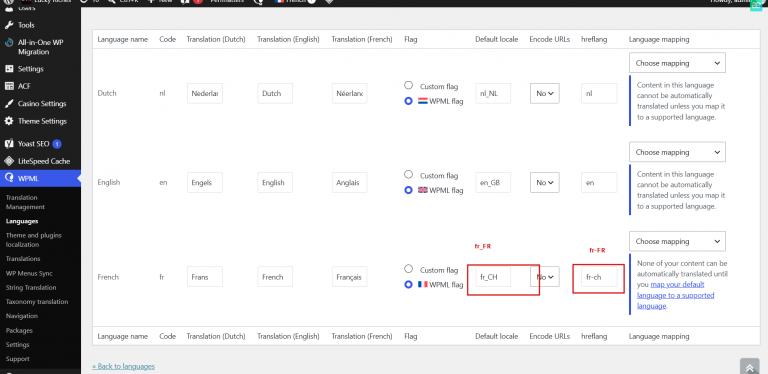The width and height of the screenshot is (768, 374).
Task: Click the Frans translation field
Action: click(x=205, y=277)
